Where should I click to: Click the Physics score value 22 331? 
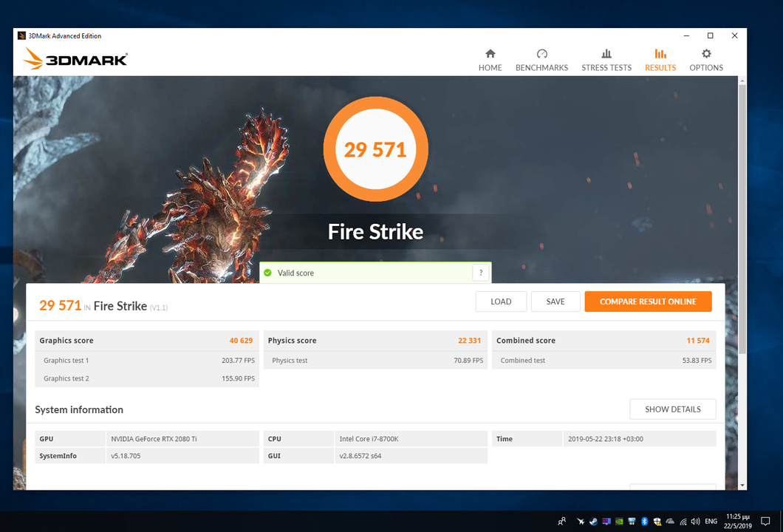click(x=469, y=341)
